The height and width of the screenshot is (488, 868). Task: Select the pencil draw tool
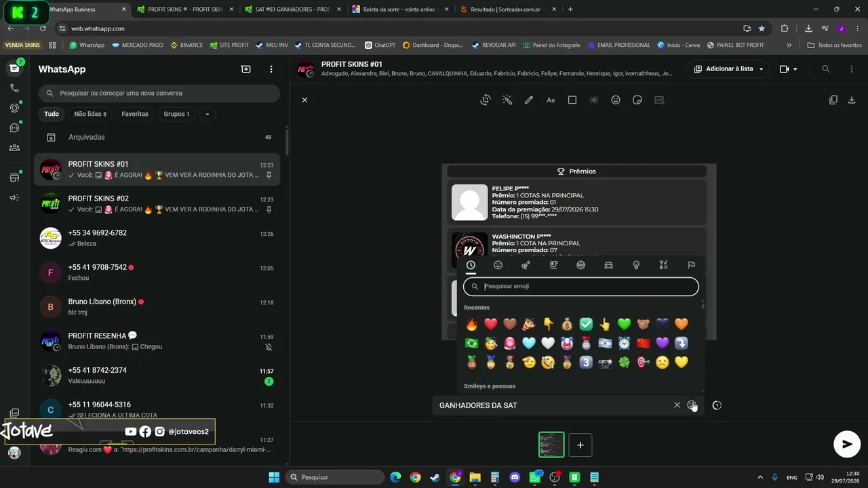click(x=529, y=100)
